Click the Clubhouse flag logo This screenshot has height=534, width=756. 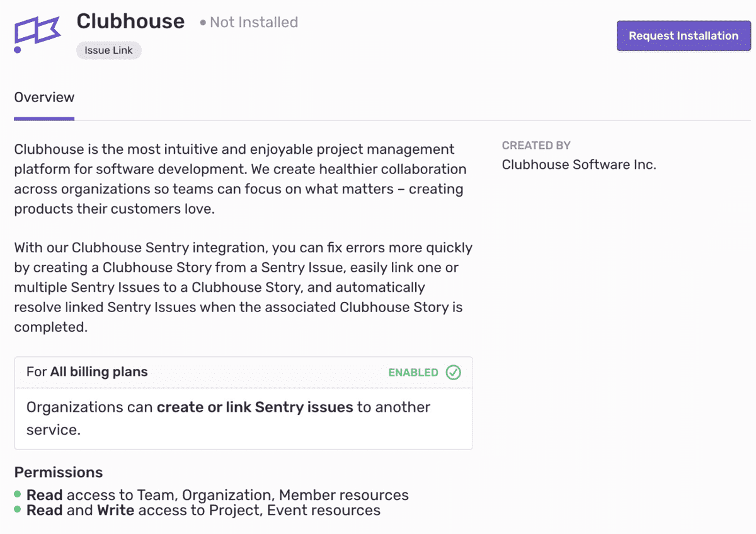[x=37, y=33]
